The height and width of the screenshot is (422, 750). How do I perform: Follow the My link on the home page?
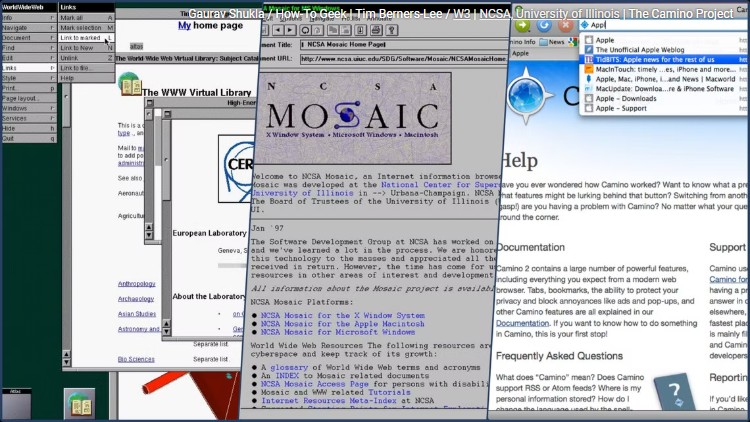[x=185, y=25]
